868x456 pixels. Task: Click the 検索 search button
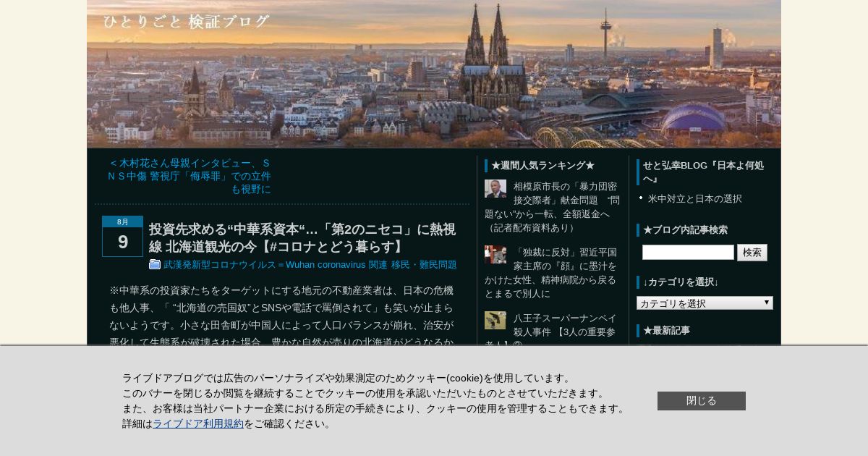(752, 253)
